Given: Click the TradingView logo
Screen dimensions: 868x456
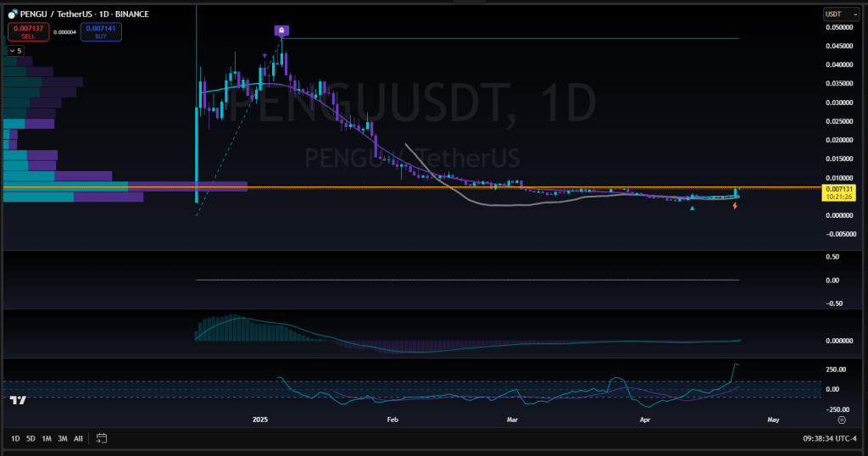Looking at the screenshot, I should point(18,399).
